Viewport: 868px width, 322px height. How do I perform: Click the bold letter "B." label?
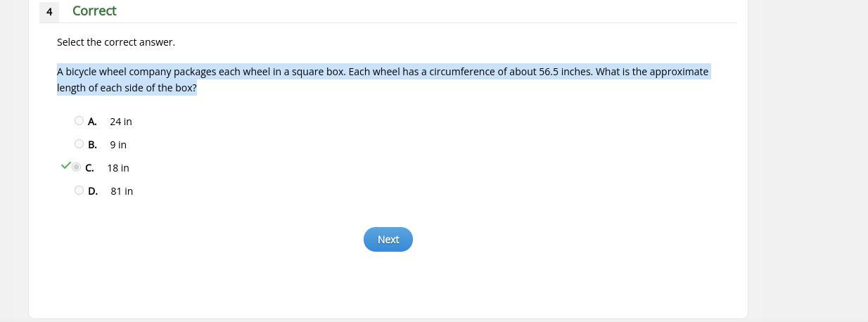[x=92, y=145]
